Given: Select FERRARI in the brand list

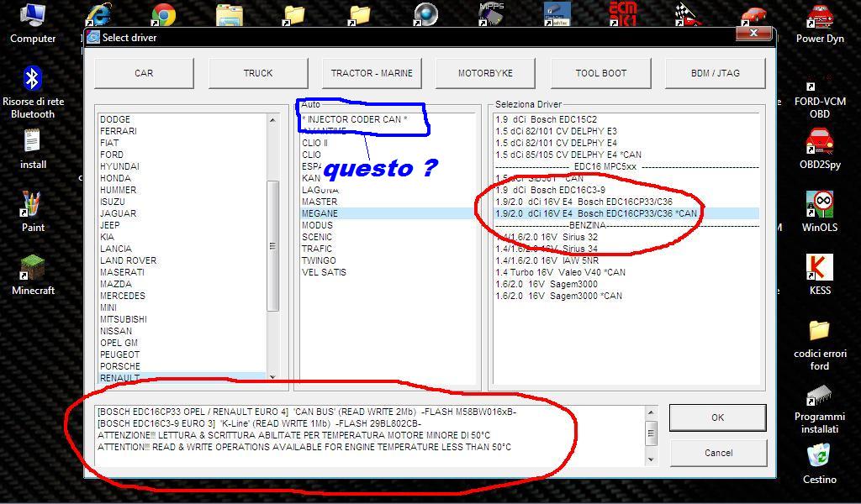Looking at the screenshot, I should pyautogui.click(x=118, y=131).
